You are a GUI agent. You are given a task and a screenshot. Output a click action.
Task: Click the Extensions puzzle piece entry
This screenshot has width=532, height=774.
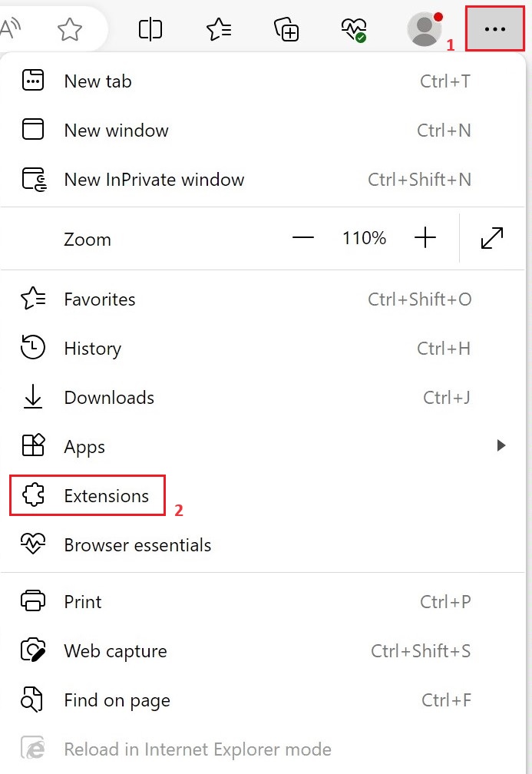[87, 495]
